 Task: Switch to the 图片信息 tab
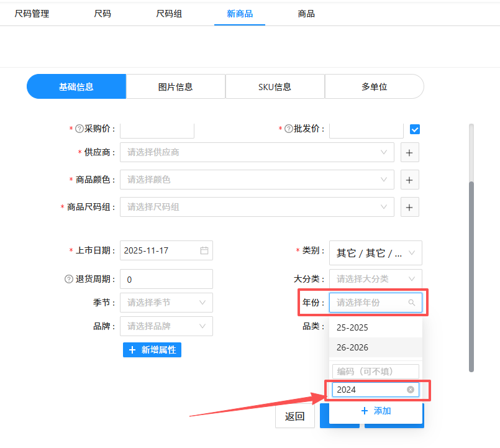click(x=175, y=86)
